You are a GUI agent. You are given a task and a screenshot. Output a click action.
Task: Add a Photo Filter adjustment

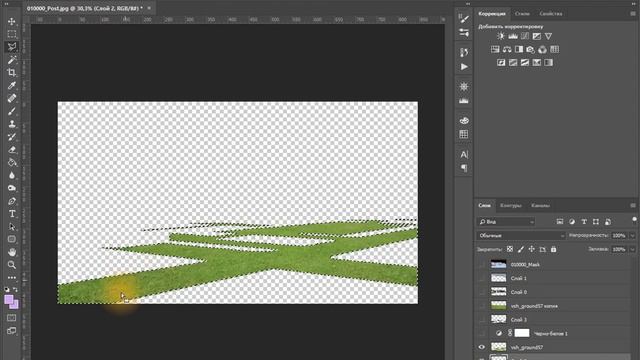pyautogui.click(x=530, y=49)
